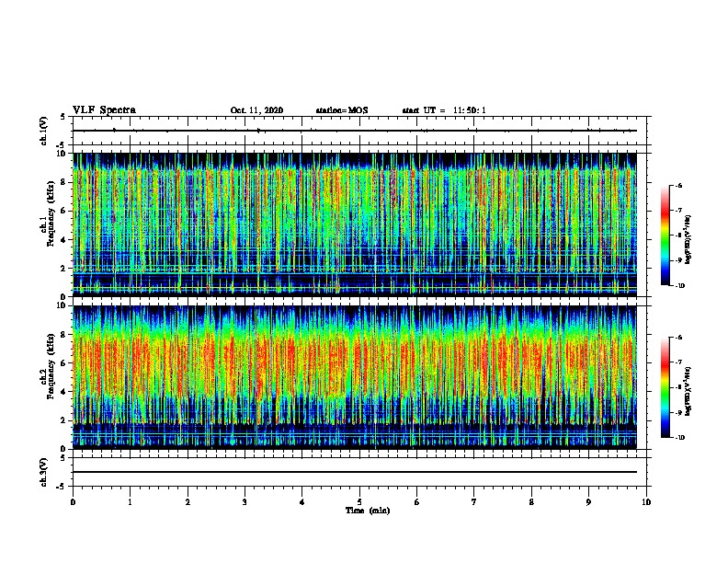Click time axis tick label "7"
728x563 pixels.
[474, 502]
